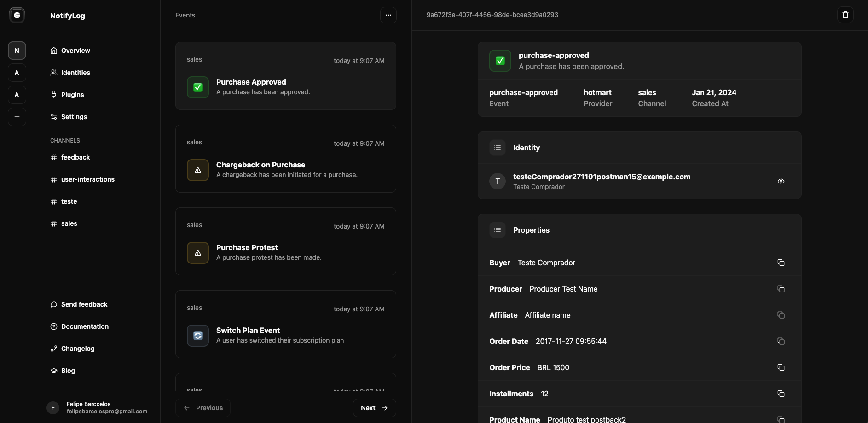Copy the Buyer value
Screen dimensions: 868x423
click(x=781, y=263)
